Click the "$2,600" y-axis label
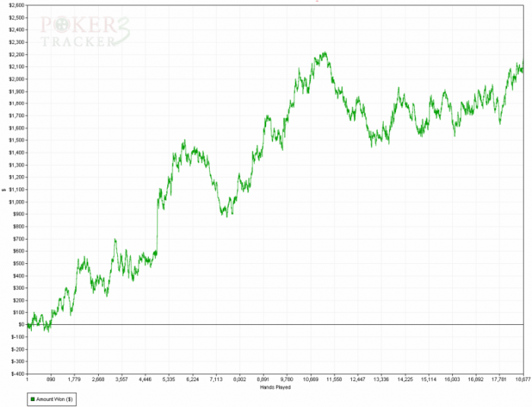This screenshot has width=532, height=407. [x=16, y=5]
